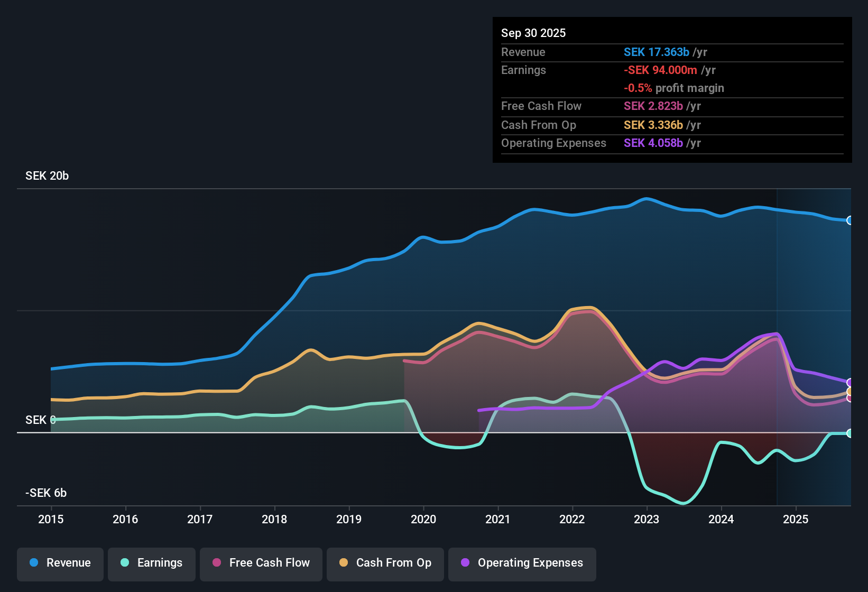Select the Revenue endpoint marker on the chart

850,220
